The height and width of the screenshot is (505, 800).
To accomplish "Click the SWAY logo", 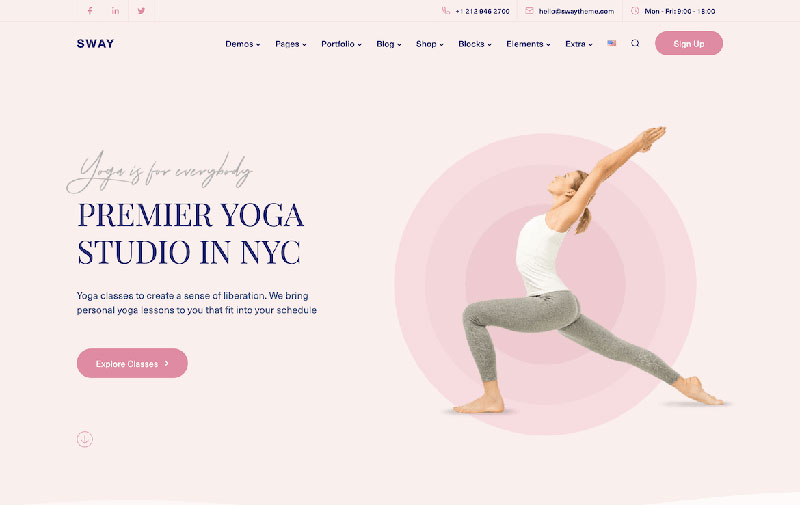I will tap(95, 44).
